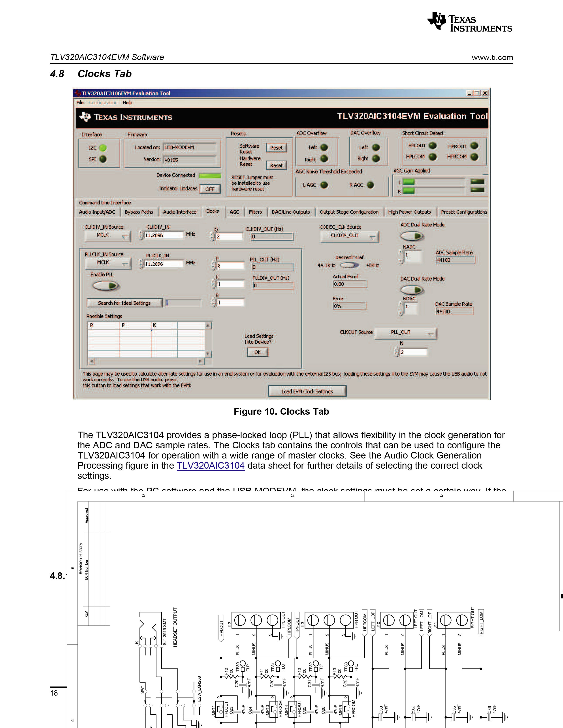Click the Q value stepper arrows
This screenshot has height=728, width=563.
point(213,236)
